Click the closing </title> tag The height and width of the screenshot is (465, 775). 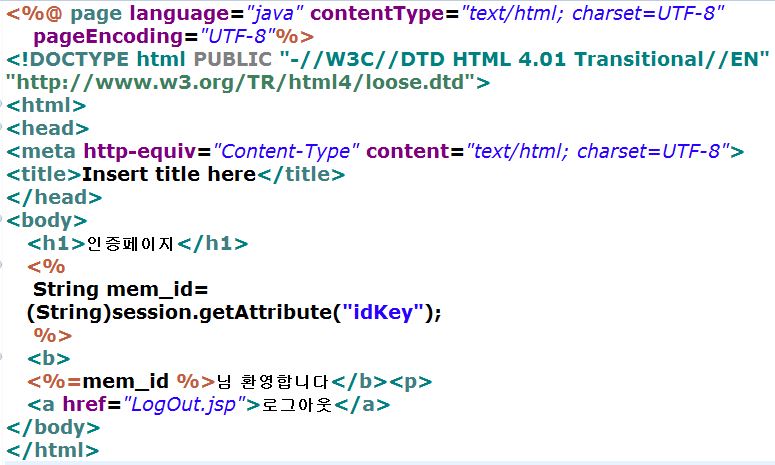[x=301, y=174]
